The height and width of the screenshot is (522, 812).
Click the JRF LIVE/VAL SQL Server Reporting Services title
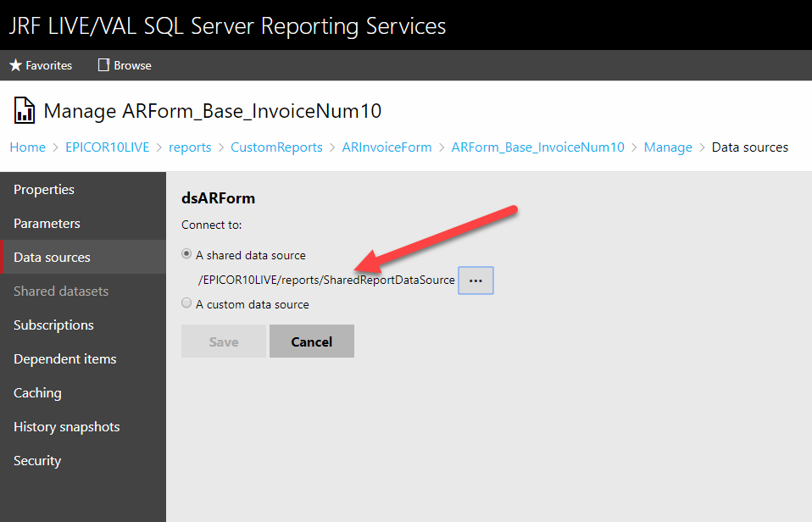pyautogui.click(x=227, y=26)
